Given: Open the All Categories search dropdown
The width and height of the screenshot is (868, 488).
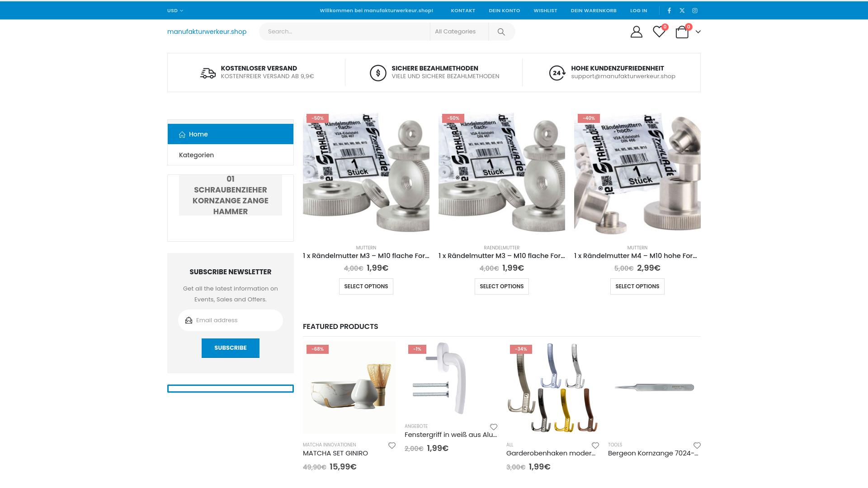Looking at the screenshot, I should pos(458,32).
